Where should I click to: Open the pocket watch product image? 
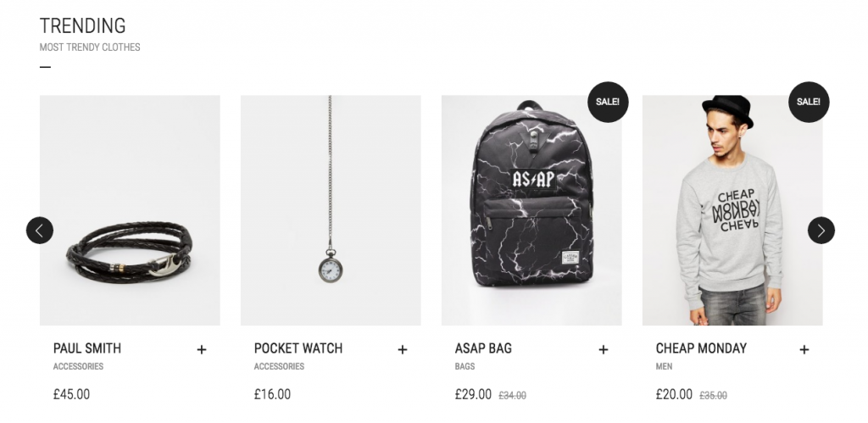331,210
